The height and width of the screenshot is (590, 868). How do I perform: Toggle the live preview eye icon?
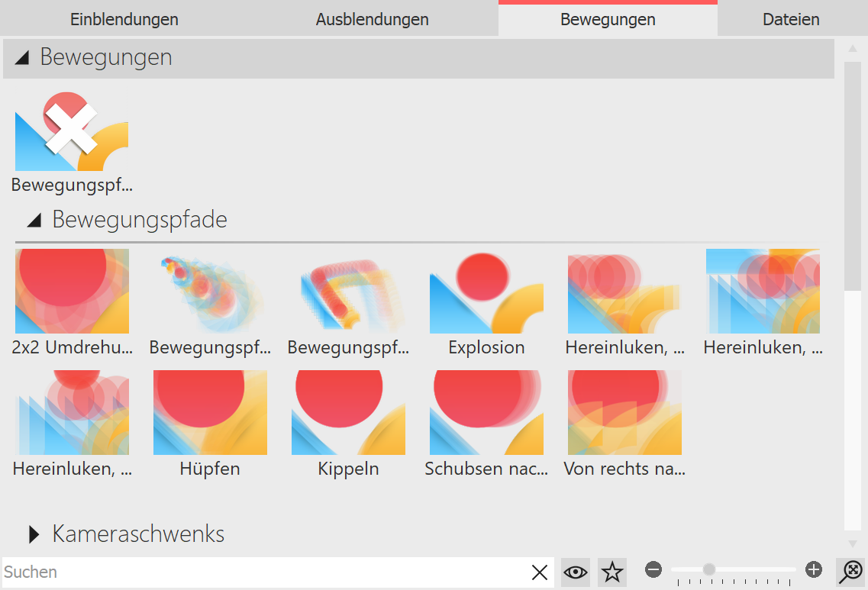point(575,572)
